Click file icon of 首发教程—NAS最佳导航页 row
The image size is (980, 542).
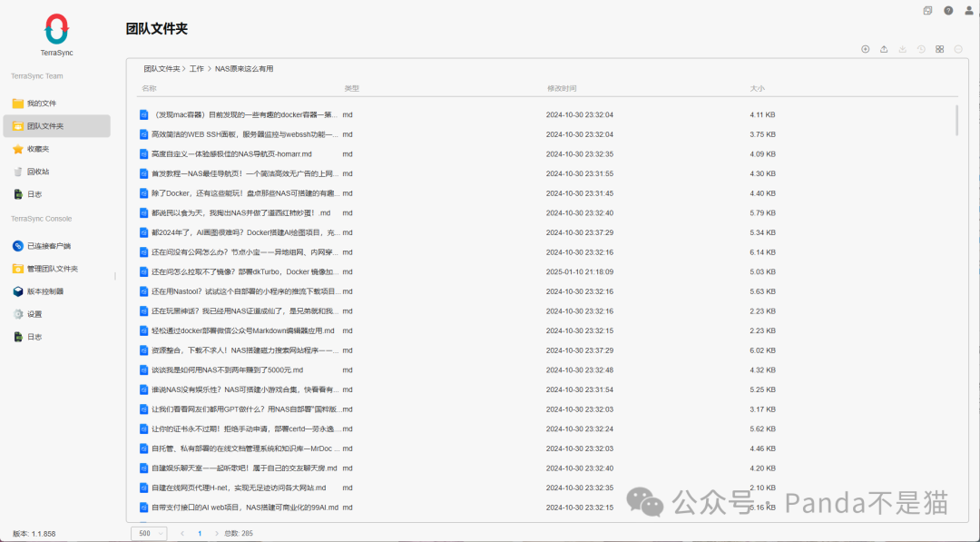pos(143,173)
